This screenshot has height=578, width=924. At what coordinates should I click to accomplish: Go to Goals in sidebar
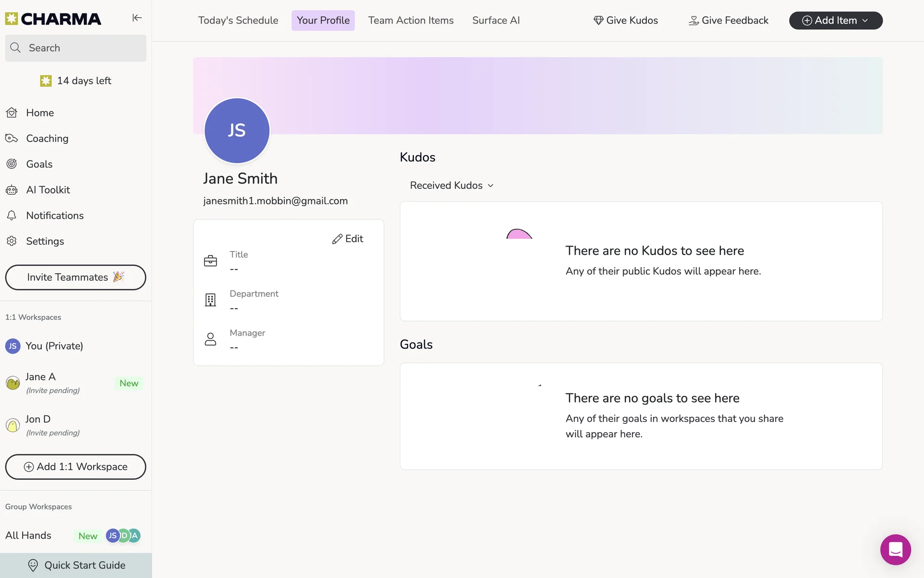pyautogui.click(x=39, y=164)
